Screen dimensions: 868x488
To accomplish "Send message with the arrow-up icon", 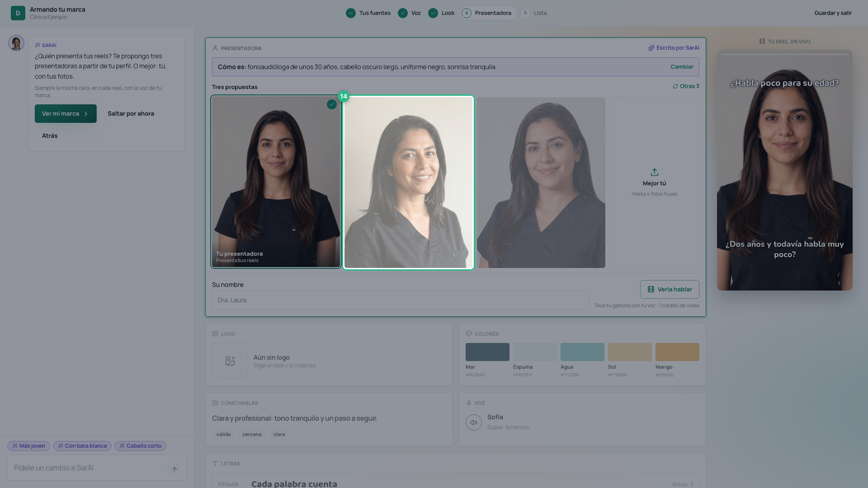I will [175, 469].
